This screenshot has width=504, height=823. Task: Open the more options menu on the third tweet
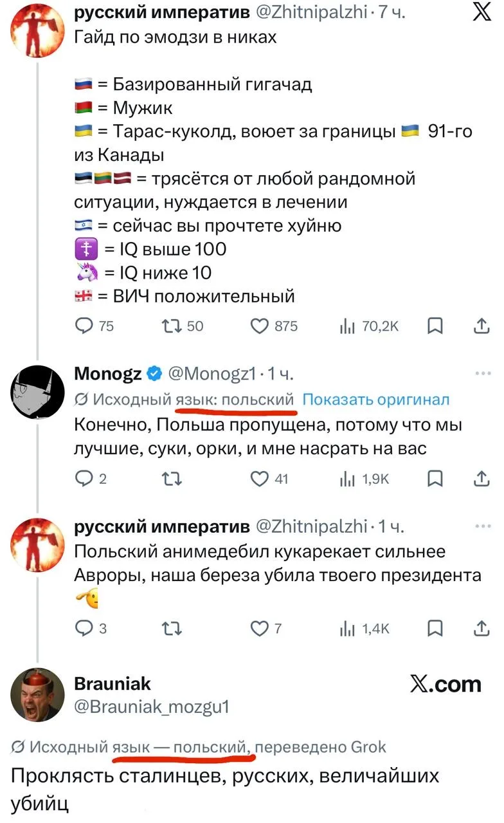click(482, 525)
